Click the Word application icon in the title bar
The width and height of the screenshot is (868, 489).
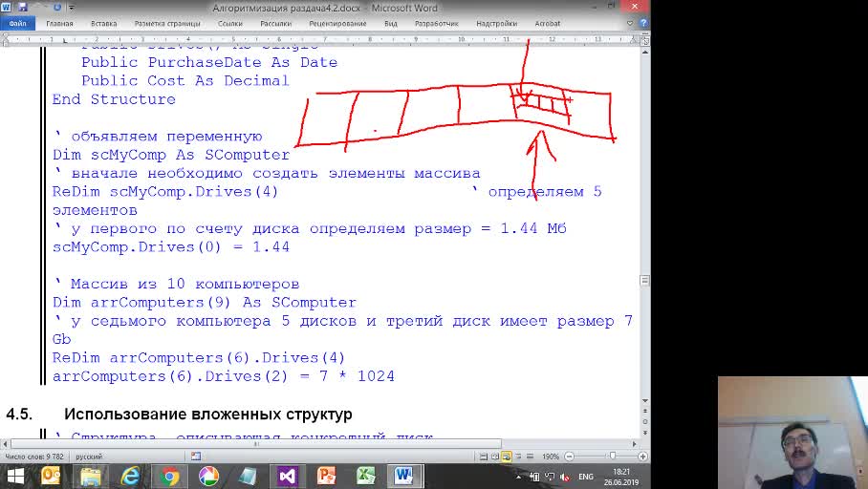(x=6, y=8)
